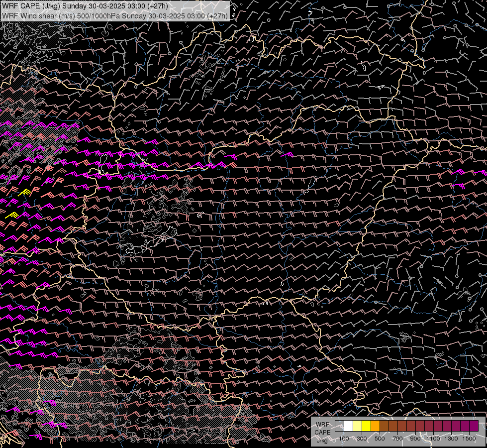This screenshot has width=487, height=448.
Task: Click the deepest purple swatch ending the legend
Action: coord(474,426)
